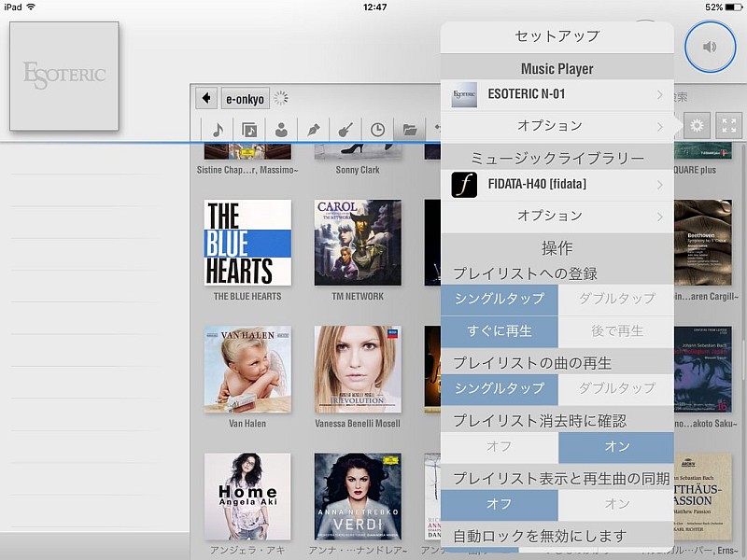747x560 pixels.
Task: Select the fidata library icon
Action: 464,185
